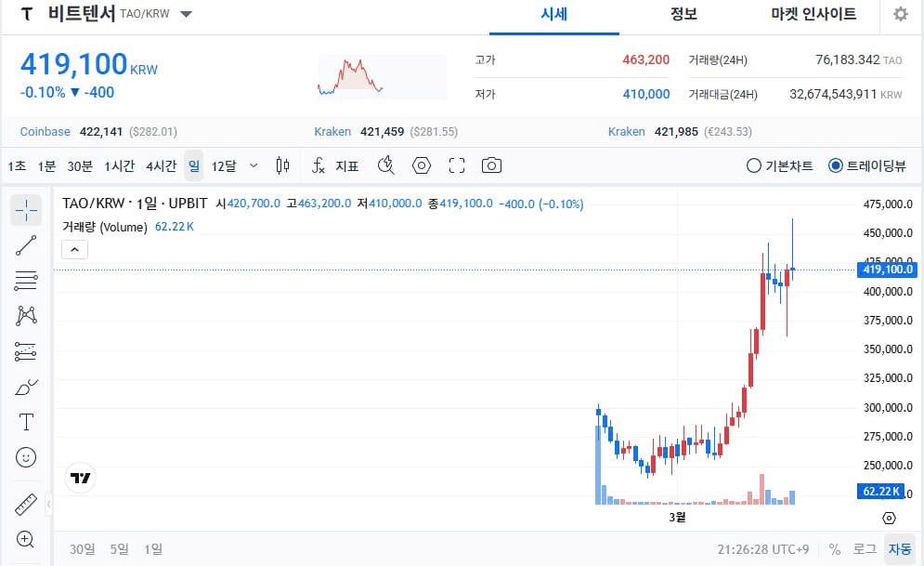Expand the time interval dropdown chevron
This screenshot has height=566, width=924.
254,165
